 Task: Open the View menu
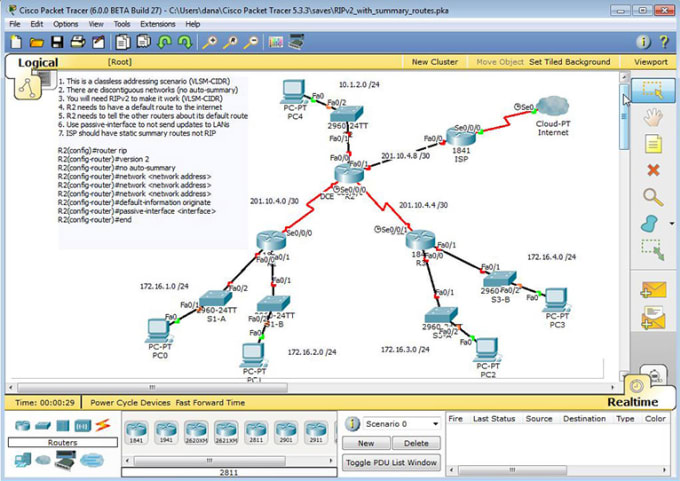(x=96, y=24)
